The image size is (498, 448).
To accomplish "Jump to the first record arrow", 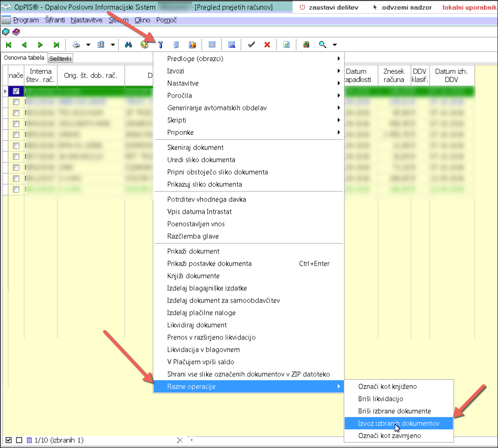I will [x=9, y=45].
